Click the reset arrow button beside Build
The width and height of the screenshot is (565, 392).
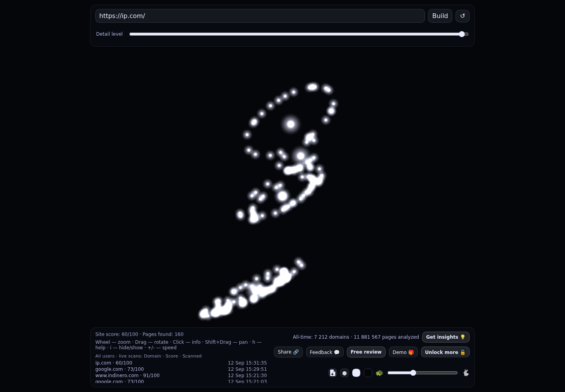[x=463, y=16]
